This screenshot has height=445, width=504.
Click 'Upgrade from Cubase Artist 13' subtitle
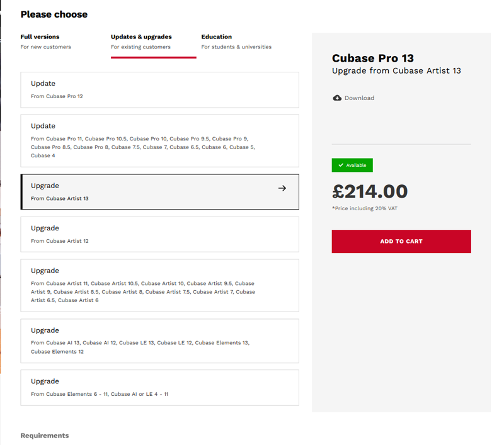pos(397,70)
